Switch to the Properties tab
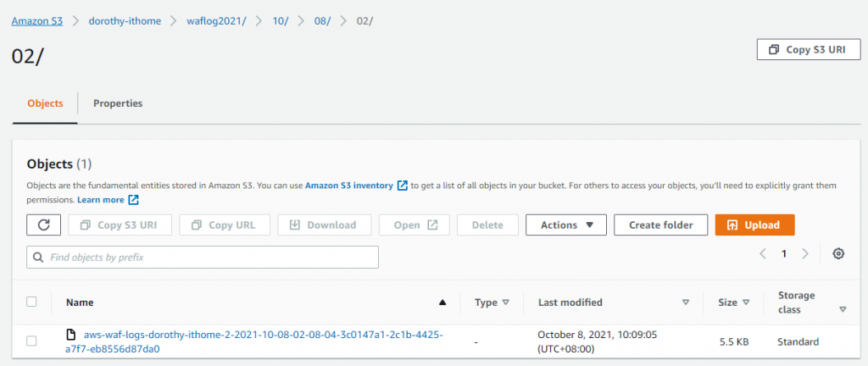 click(x=118, y=103)
